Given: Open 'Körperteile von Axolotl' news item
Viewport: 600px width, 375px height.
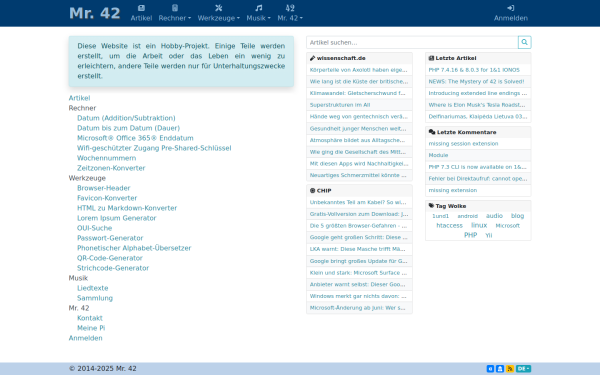Looking at the screenshot, I should click(x=359, y=70).
